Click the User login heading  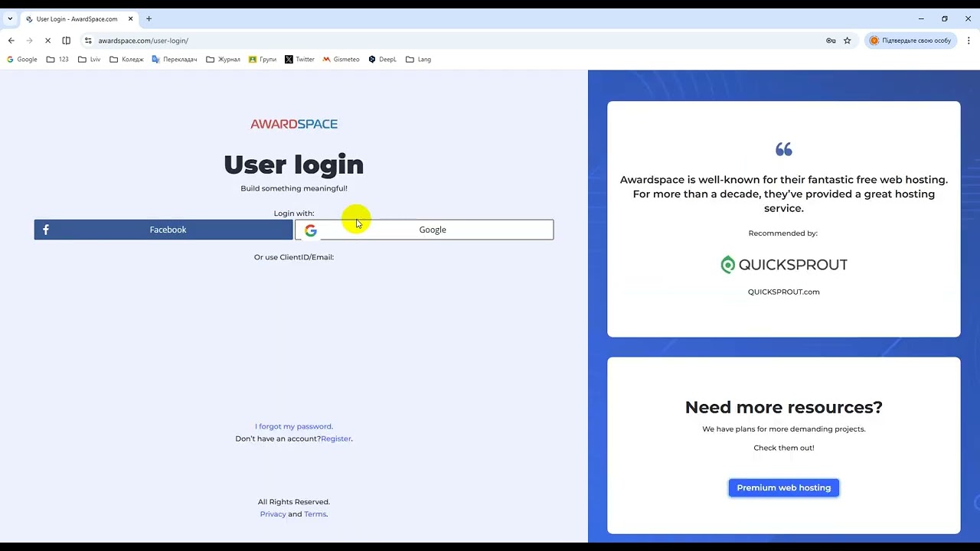coord(294,165)
